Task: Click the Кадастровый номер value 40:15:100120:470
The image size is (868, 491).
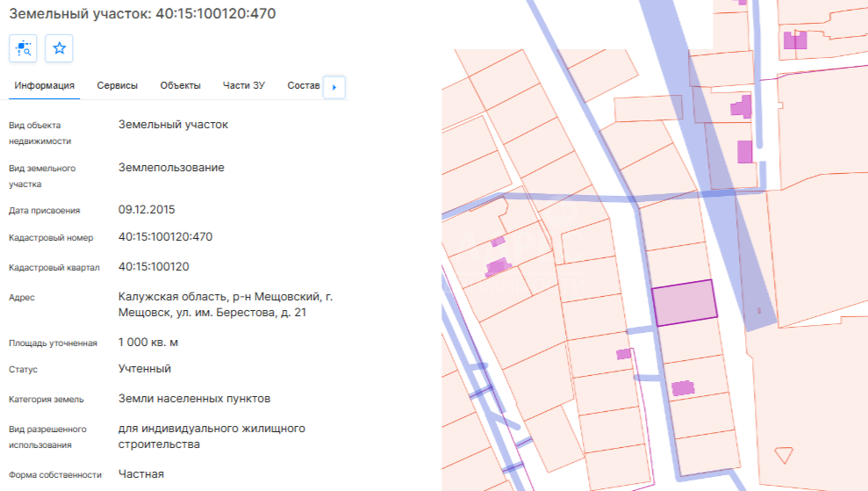Action: coord(165,237)
